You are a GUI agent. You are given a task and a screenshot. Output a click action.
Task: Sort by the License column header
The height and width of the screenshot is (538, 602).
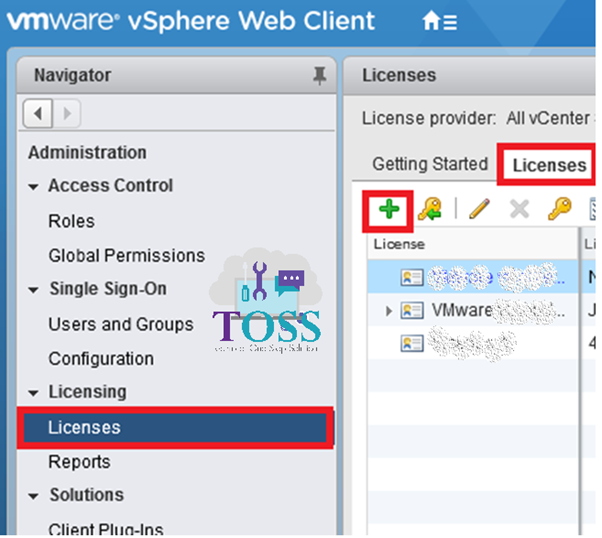473,244
